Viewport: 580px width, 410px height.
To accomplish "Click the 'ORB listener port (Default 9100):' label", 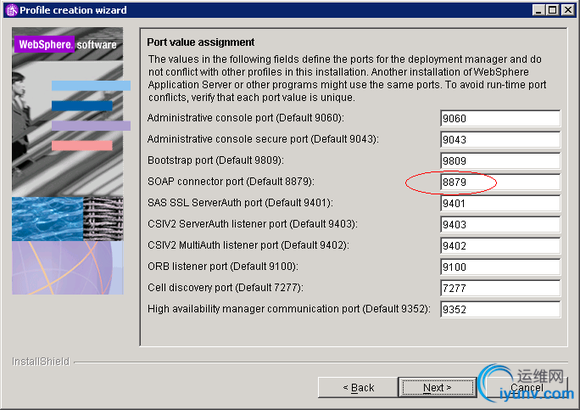I will 223,266.
